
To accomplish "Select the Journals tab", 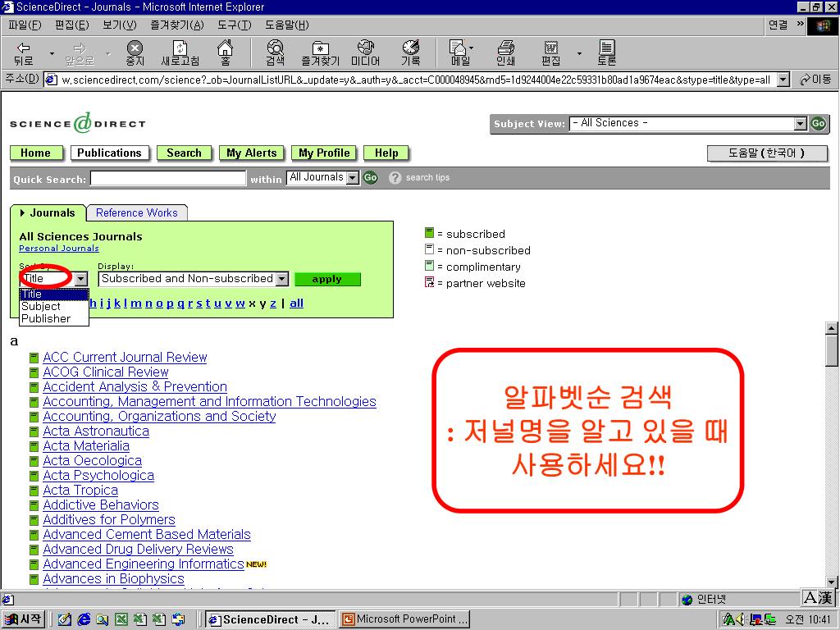I will (48, 212).
